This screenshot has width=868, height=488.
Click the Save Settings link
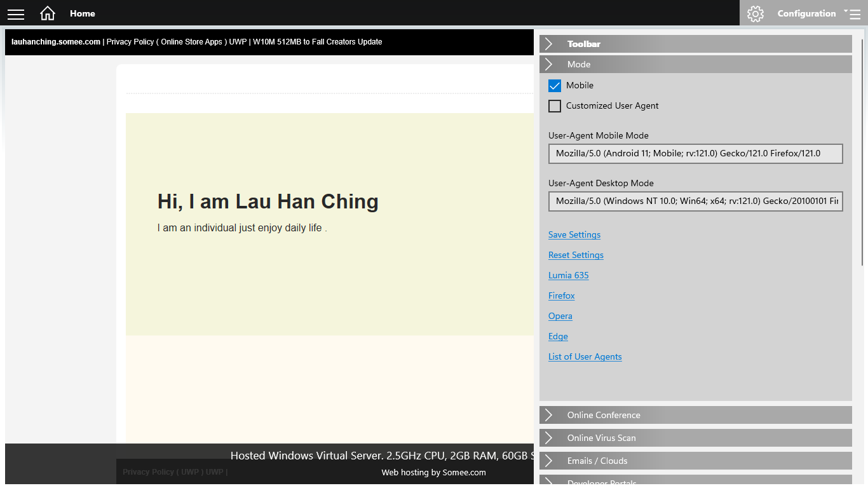tap(574, 234)
